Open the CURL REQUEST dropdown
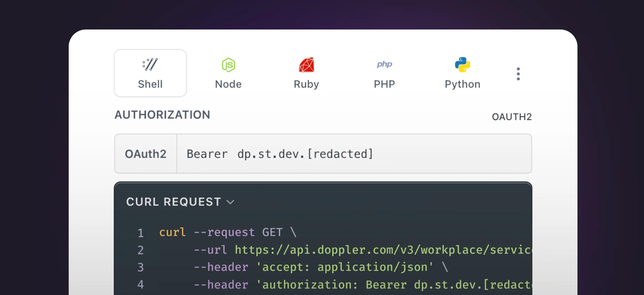 click(174, 202)
